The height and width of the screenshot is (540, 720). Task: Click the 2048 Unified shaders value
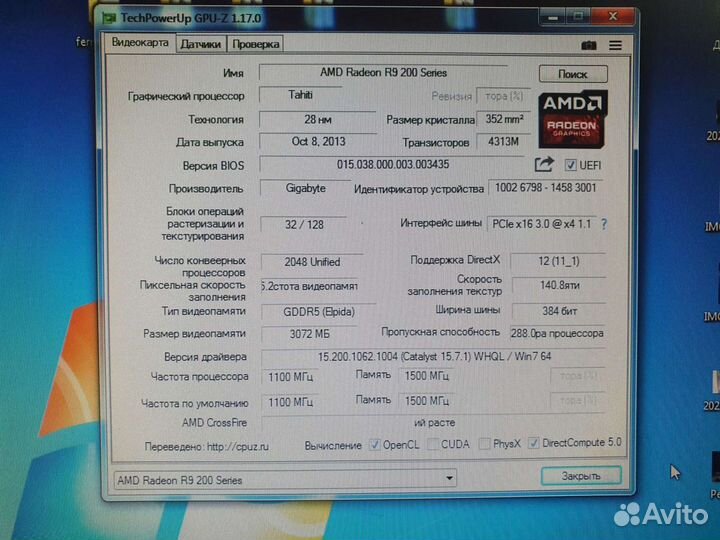[312, 262]
